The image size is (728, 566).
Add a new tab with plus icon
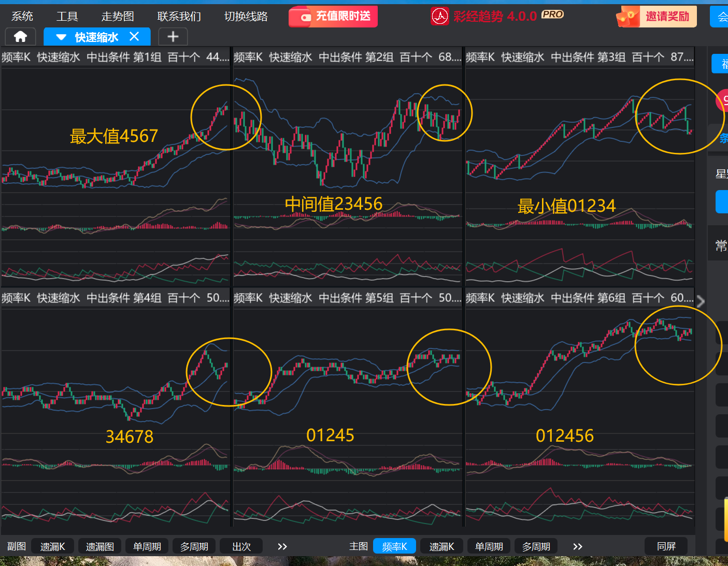[x=173, y=37]
